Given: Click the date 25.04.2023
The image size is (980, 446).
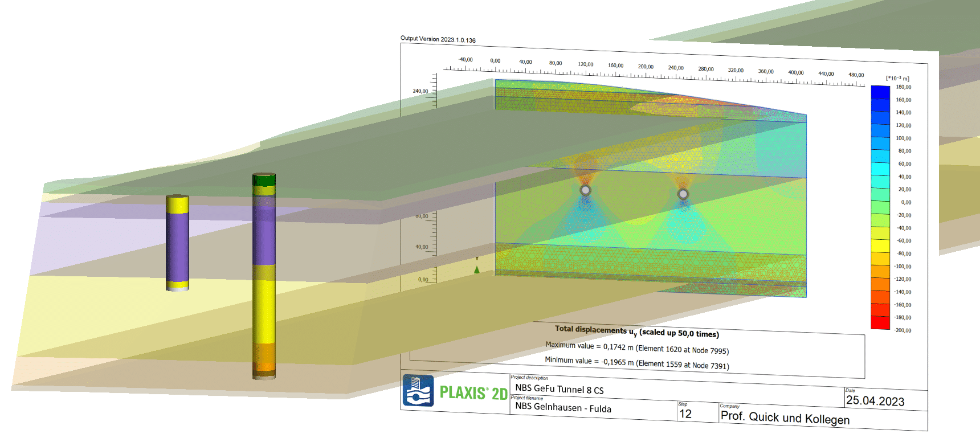Looking at the screenshot, I should pyautogui.click(x=875, y=401).
